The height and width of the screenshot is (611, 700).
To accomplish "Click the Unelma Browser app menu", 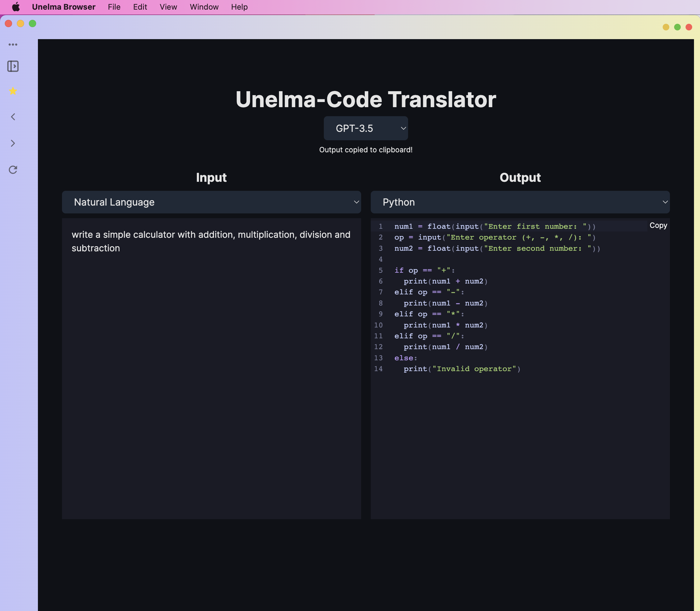I will pos(63,7).
